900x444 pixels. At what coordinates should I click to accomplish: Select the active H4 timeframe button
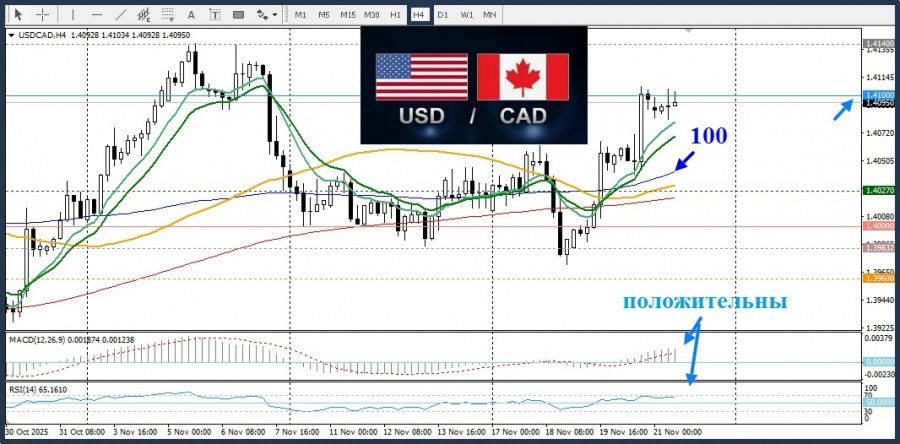[418, 15]
